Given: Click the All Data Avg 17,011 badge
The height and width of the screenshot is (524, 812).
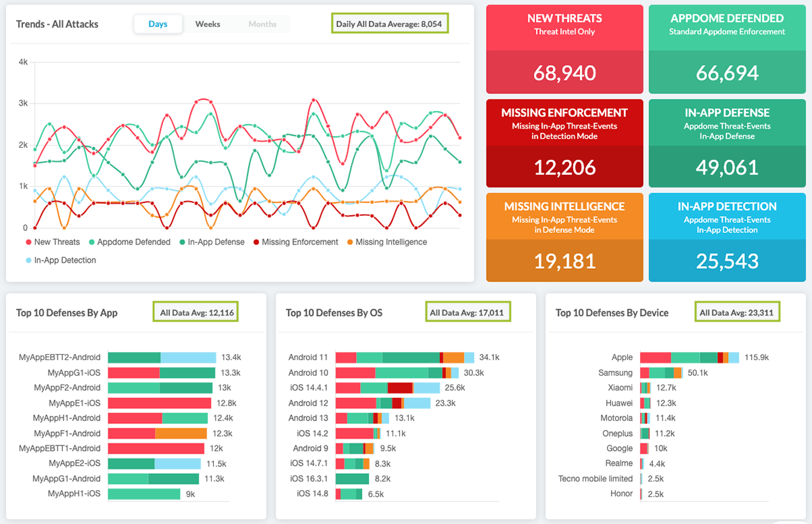Looking at the screenshot, I should click(468, 313).
